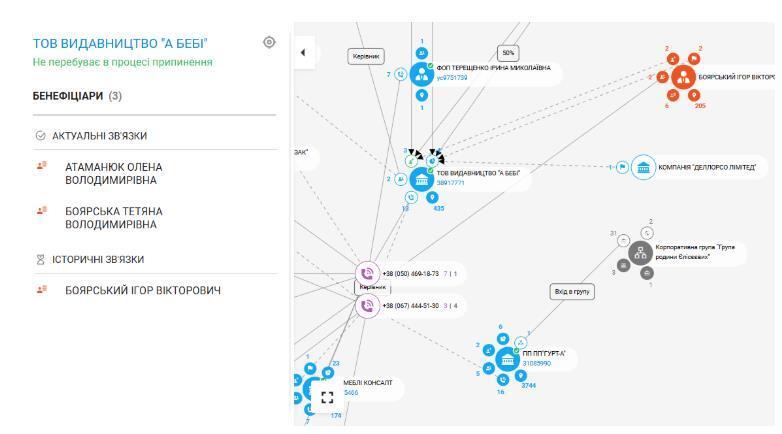The width and height of the screenshot is (782, 434).
Task: Open historical beneficiary БОЯРСЬКИЙ ІГОР ВІКТОРОВИЧ
Action: tap(143, 290)
